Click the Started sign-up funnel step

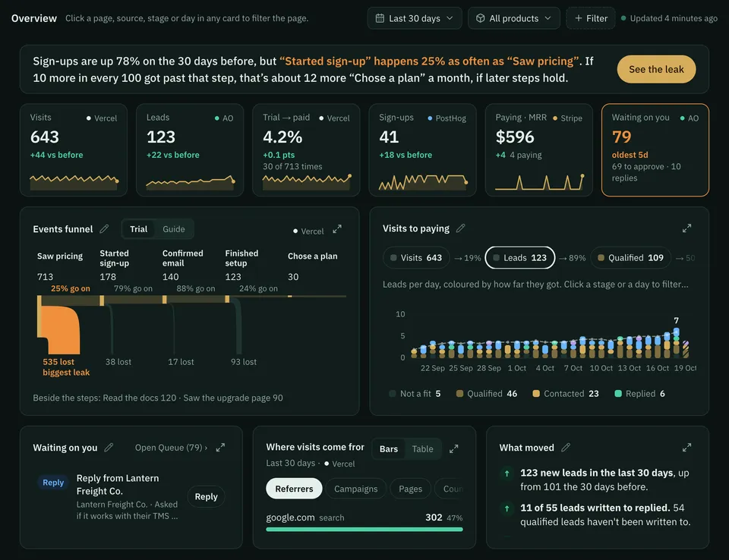pos(115,258)
